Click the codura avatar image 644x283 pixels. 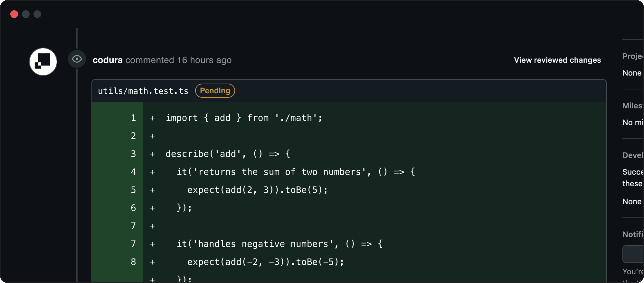tap(43, 62)
